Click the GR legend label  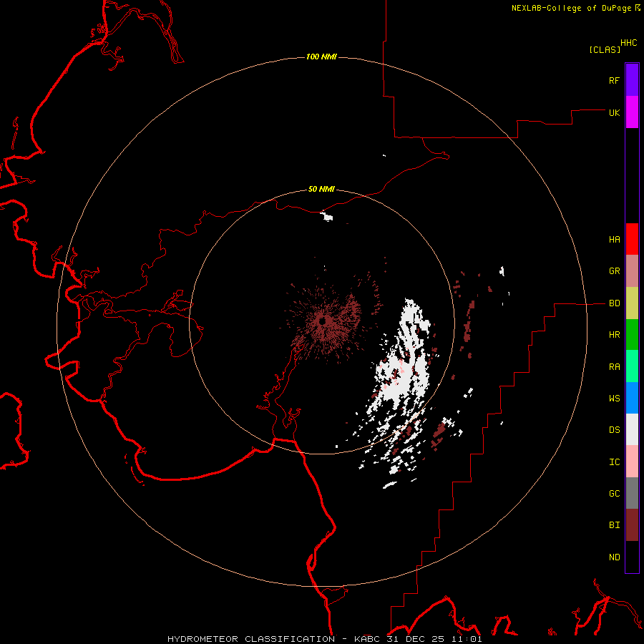tap(614, 271)
